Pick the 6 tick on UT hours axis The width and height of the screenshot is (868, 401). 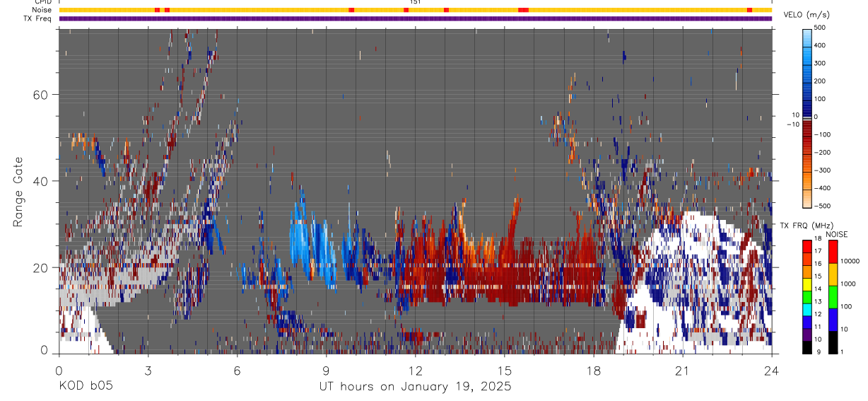pyautogui.click(x=237, y=371)
